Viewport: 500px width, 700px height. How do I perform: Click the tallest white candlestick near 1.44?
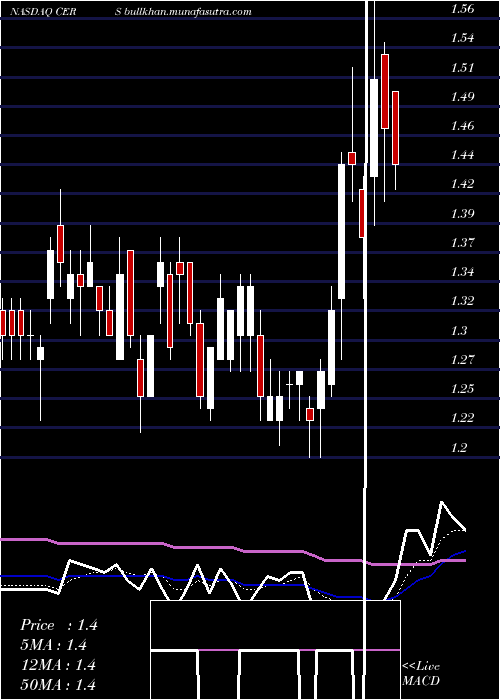click(x=342, y=232)
